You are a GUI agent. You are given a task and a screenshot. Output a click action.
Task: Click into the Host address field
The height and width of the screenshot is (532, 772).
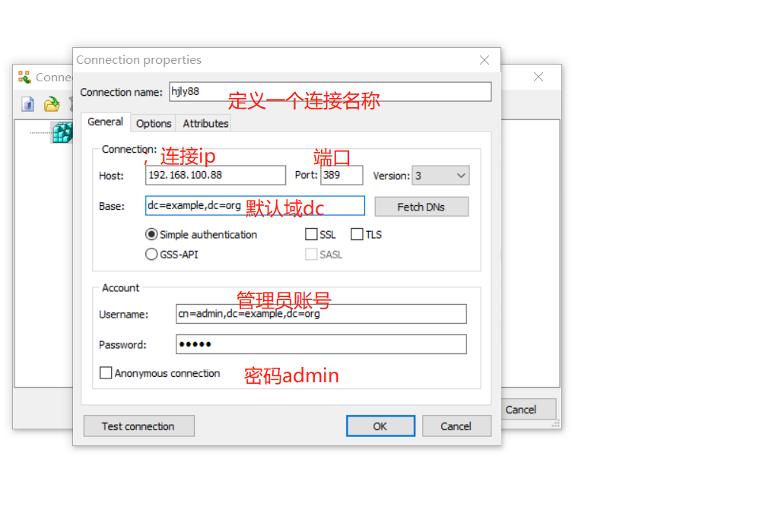(215, 176)
